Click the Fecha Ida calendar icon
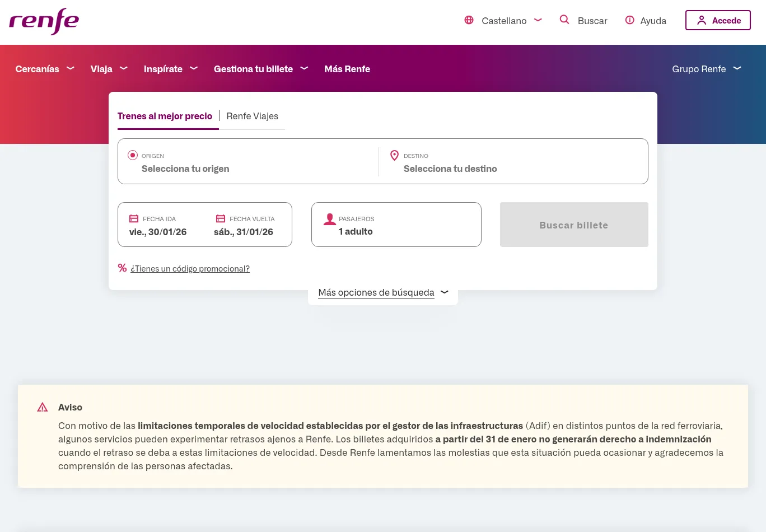Viewport: 766px width, 532px height. tap(134, 219)
